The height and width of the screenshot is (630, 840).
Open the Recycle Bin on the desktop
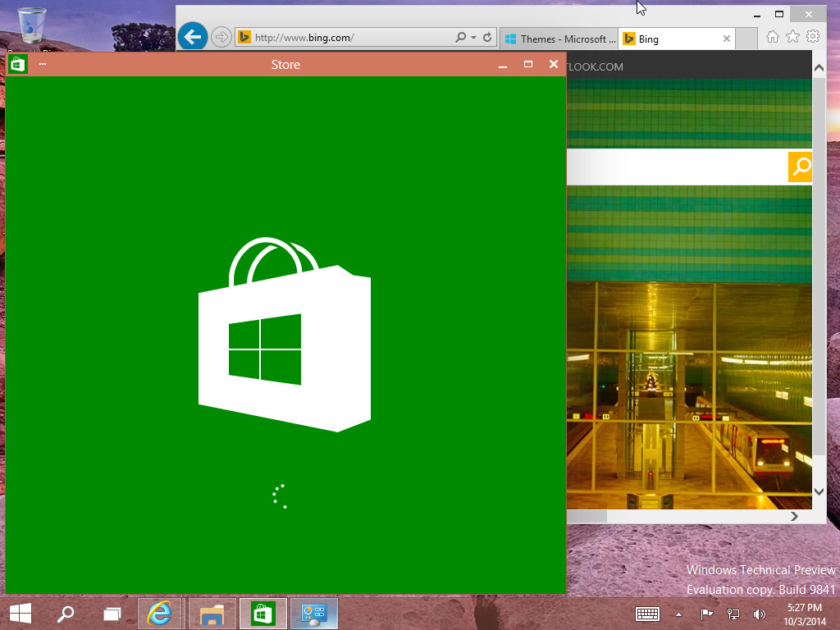(32, 25)
